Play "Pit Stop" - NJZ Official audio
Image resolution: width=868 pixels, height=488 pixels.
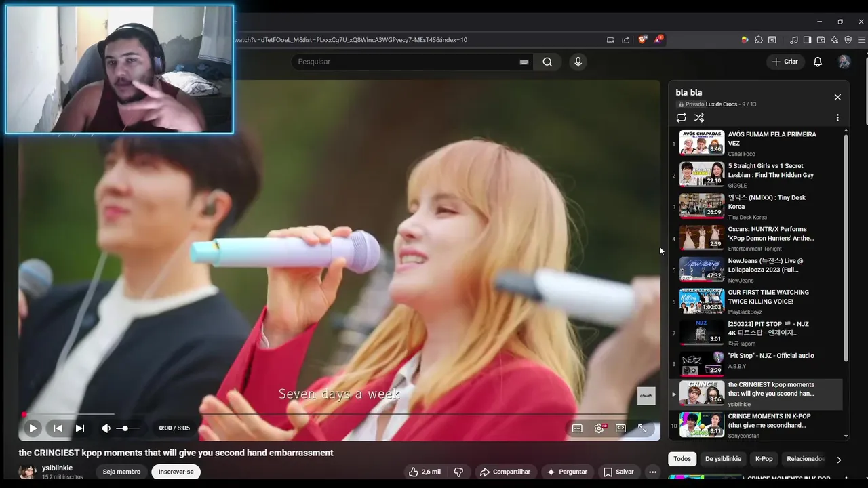(756, 363)
